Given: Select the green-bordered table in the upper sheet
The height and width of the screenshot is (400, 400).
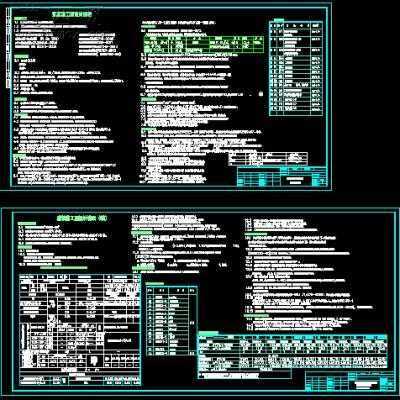Looking at the screenshot, I should (203, 44).
